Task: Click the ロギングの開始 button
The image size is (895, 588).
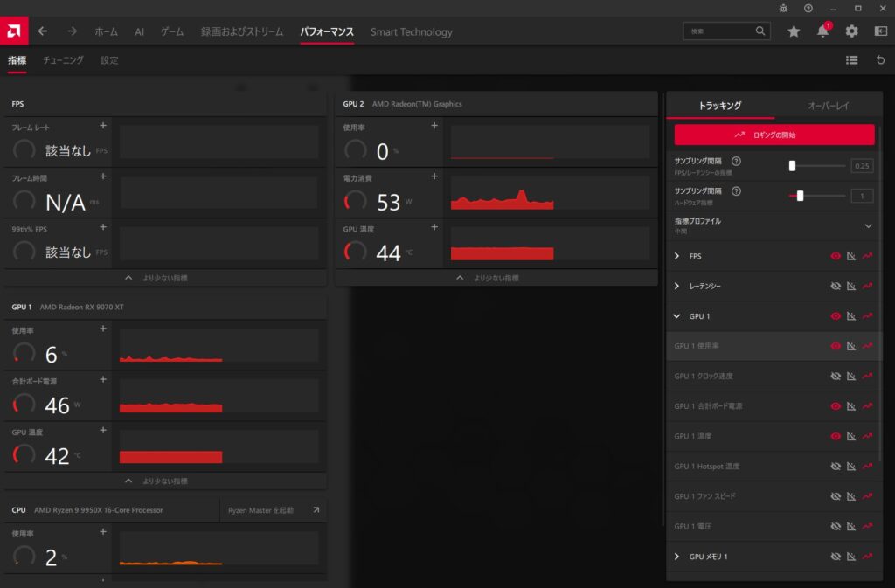Action: pyautogui.click(x=774, y=135)
